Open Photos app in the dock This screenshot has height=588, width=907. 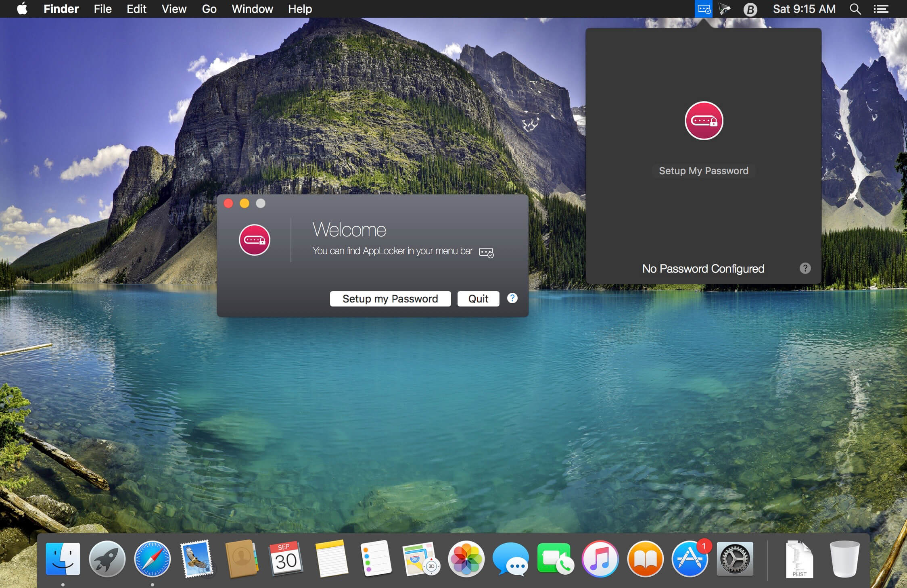[466, 559]
